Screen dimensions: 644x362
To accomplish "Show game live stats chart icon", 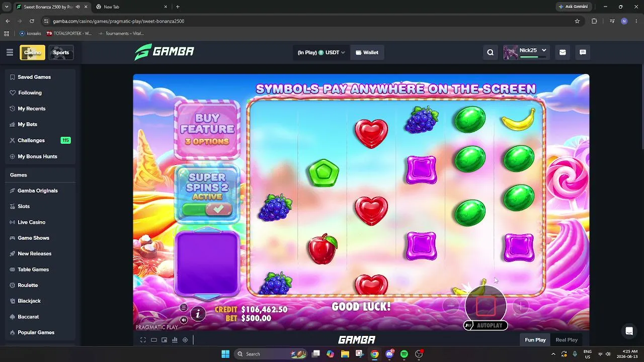I will coord(175,340).
